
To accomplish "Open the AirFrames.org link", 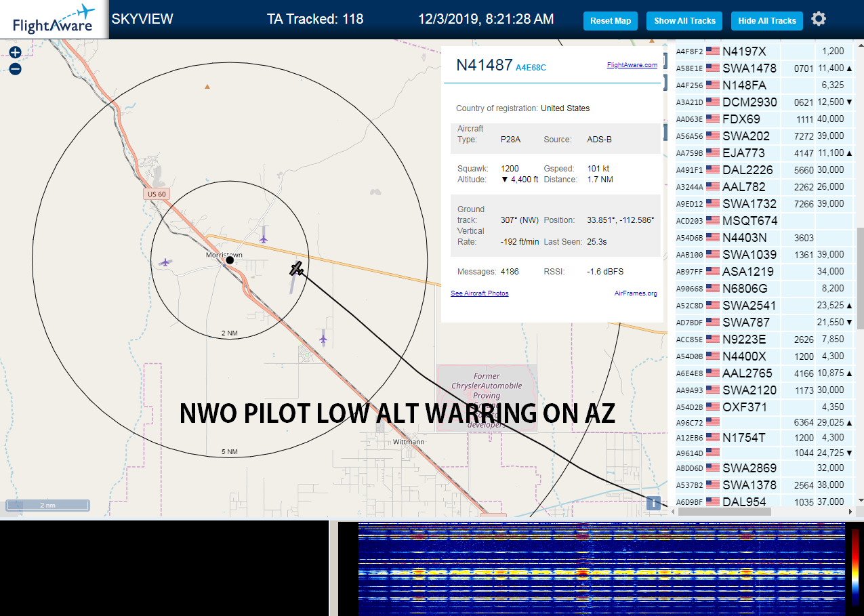I will point(636,293).
